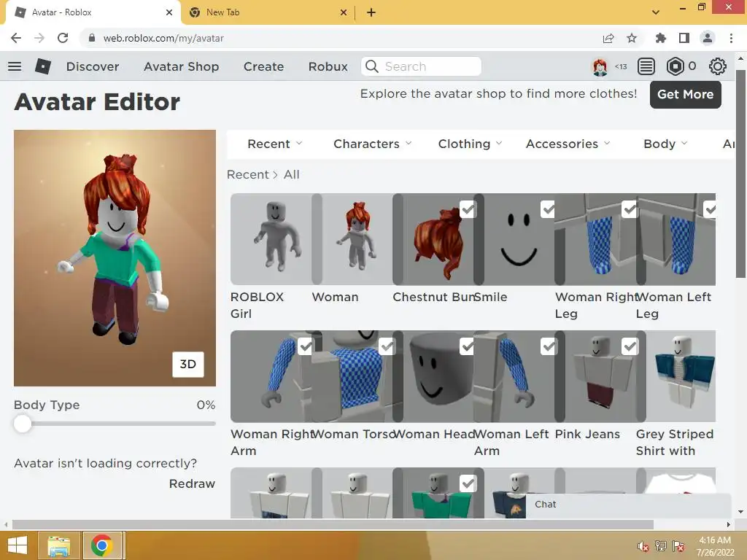Expand the Recent dropdown
Viewport: 747px width, 560px height.
[275, 144]
